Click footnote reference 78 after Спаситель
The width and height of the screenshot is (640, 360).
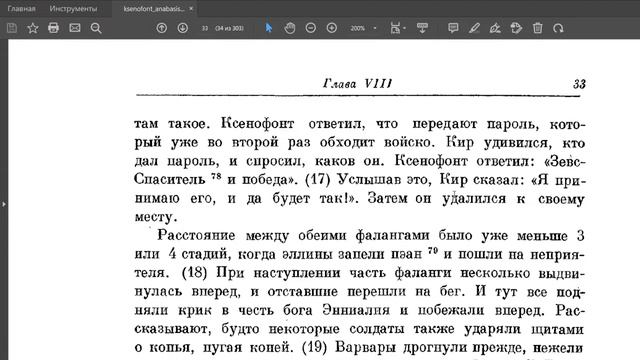tap(216, 176)
